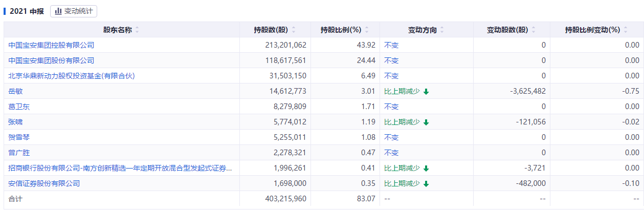
Task: Select holdings value 5,774,012
Action: coord(290,122)
